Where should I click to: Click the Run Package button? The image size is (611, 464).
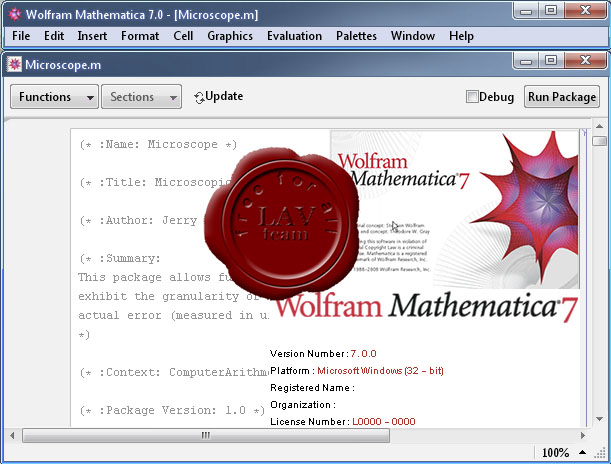tap(562, 97)
